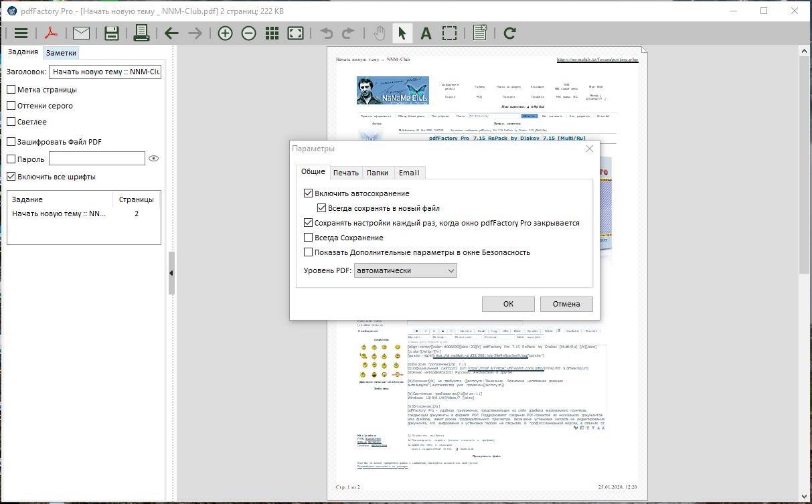Select the hand pan tool

coord(379,33)
